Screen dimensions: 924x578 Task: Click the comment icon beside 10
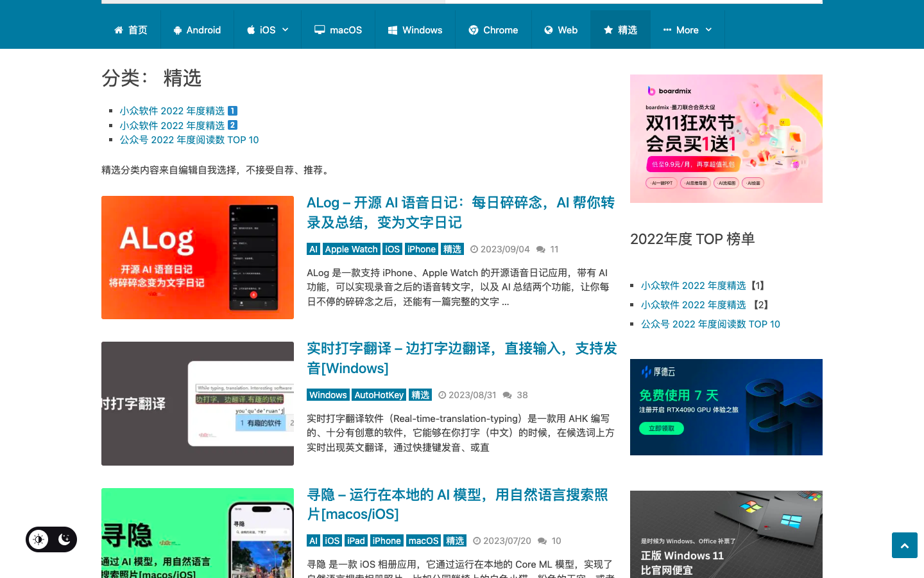point(542,541)
